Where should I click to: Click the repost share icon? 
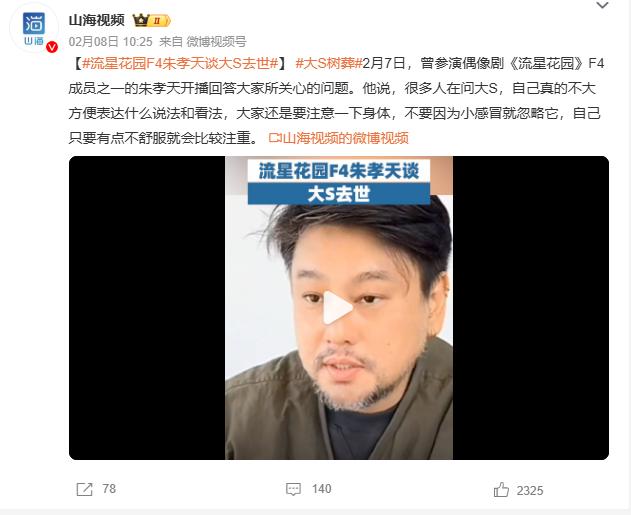click(x=85, y=489)
